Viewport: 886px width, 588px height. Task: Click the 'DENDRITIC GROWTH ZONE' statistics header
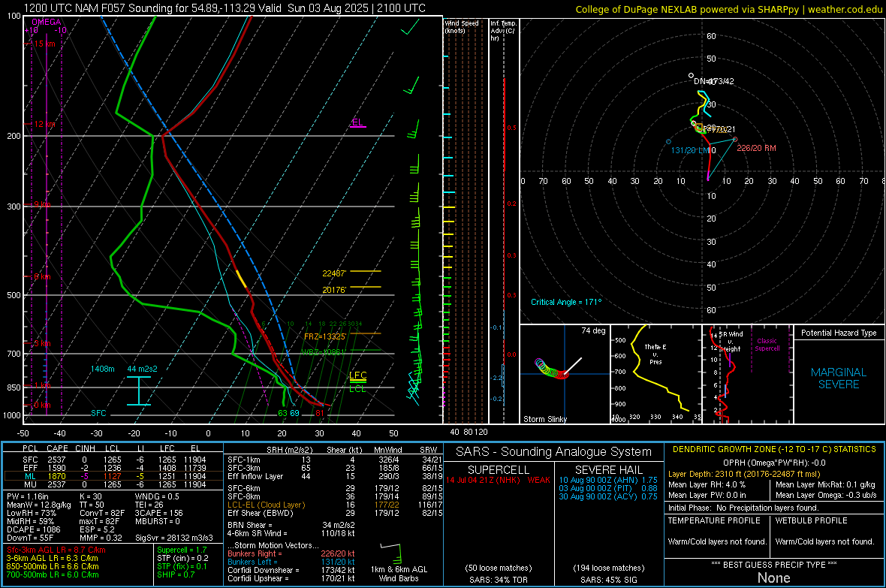point(774,450)
